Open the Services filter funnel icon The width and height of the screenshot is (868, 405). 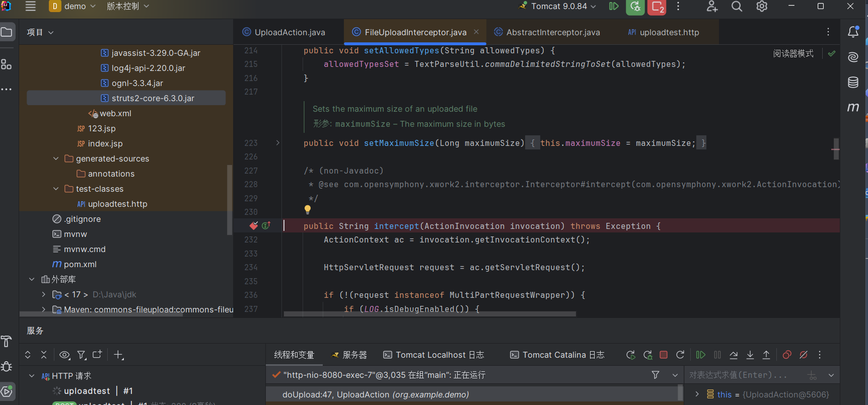[82, 355]
